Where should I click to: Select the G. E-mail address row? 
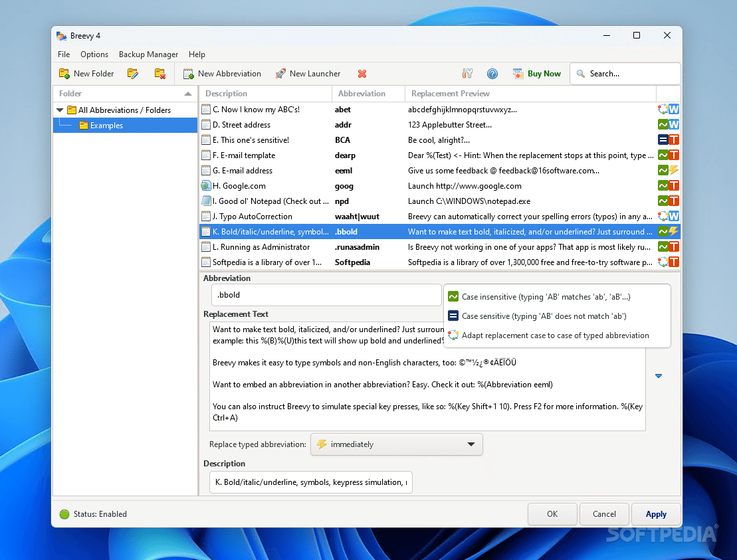pos(440,171)
